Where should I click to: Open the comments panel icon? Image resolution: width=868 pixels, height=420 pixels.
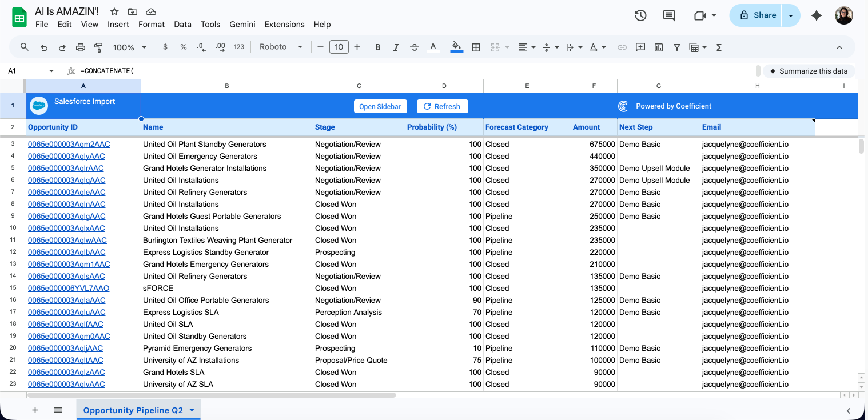pos(669,15)
